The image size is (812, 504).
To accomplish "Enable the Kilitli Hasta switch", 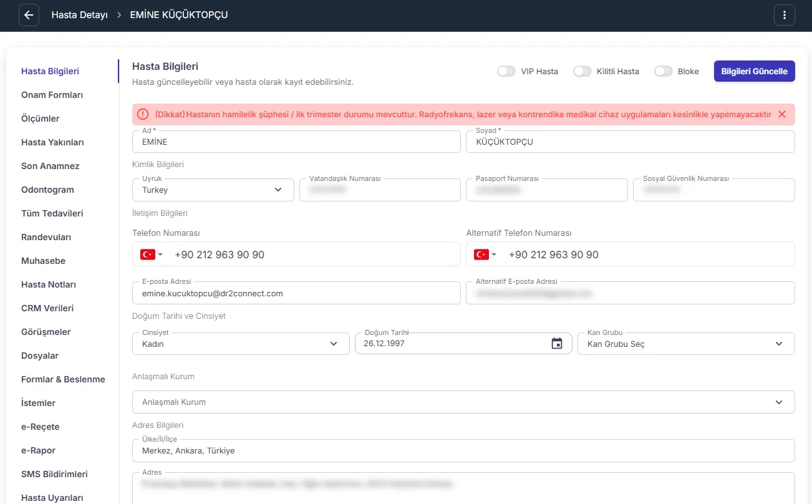I will tap(582, 71).
